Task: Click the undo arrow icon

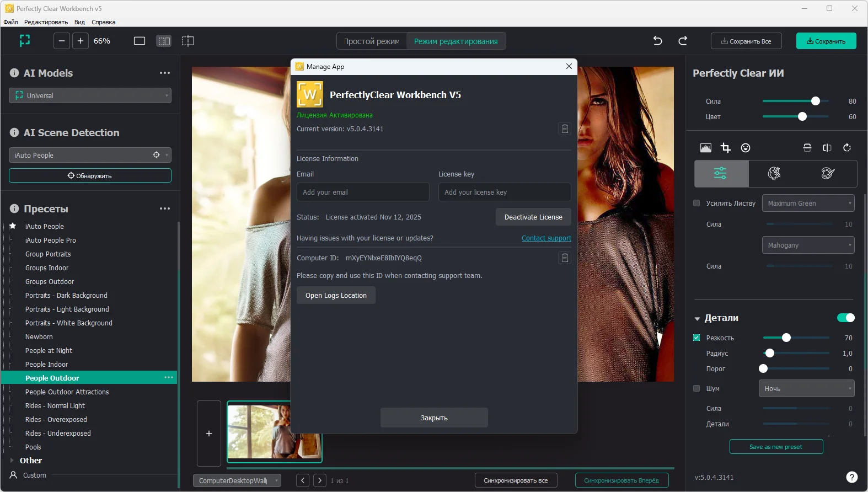Action: tap(657, 41)
